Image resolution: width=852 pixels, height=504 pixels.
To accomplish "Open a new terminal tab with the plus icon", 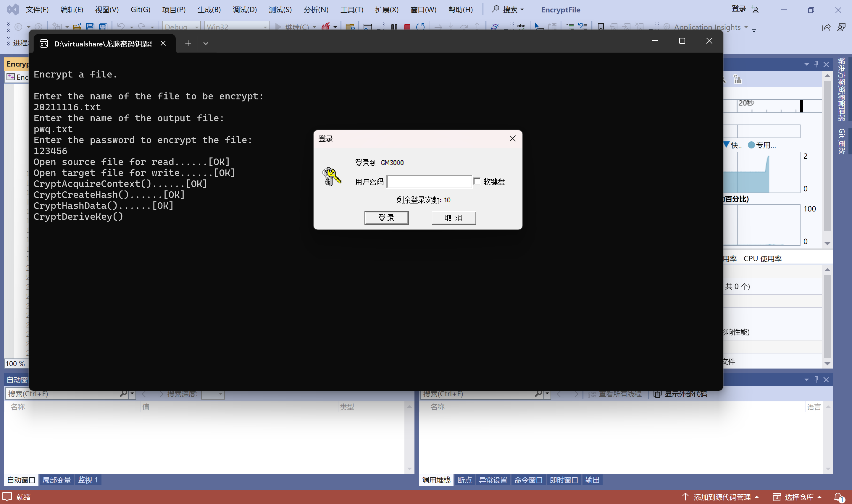I will tap(188, 43).
